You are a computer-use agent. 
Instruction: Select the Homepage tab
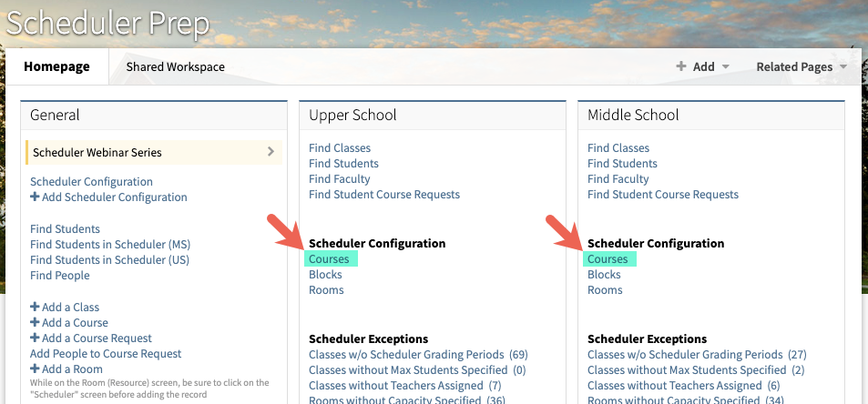click(x=56, y=66)
